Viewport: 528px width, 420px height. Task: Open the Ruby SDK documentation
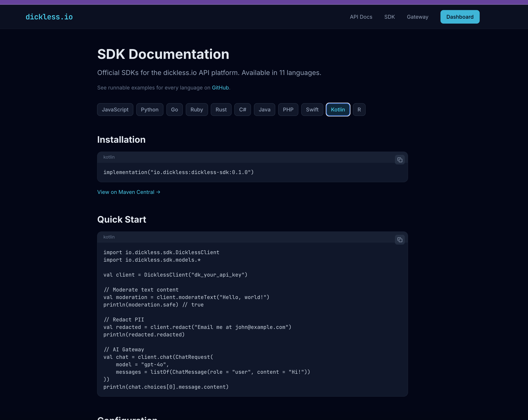point(197,110)
